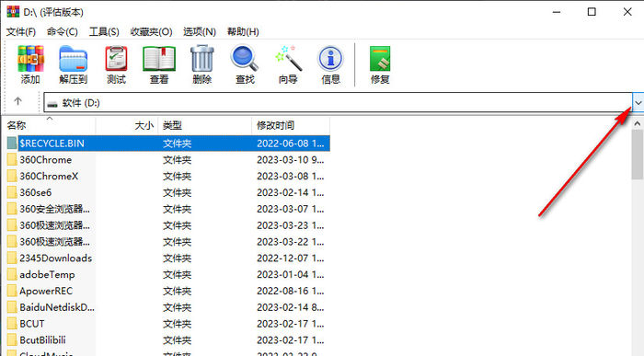Click the 解压到 (Extract to) icon
The width and height of the screenshot is (644, 356).
click(73, 59)
